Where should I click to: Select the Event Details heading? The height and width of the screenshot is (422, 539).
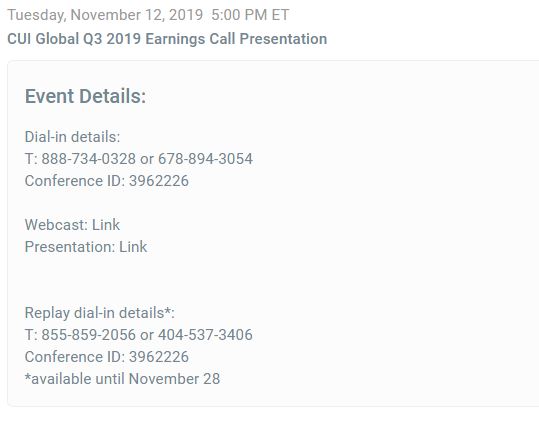[86, 96]
